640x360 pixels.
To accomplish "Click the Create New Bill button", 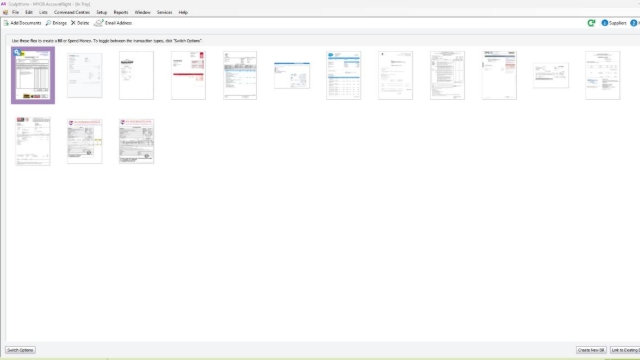I will coord(591,350).
